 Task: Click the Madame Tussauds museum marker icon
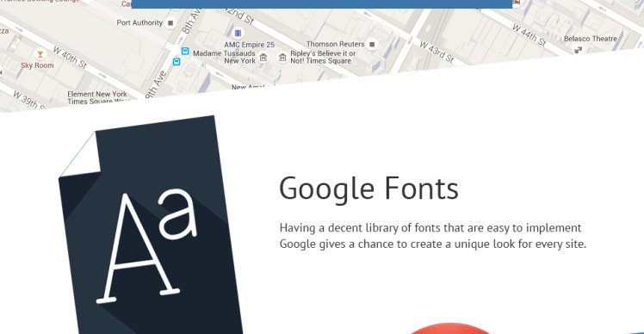[263, 58]
